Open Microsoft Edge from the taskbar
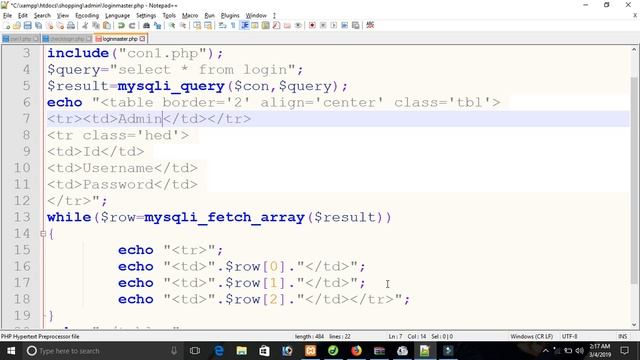 pyautogui.click(x=219, y=351)
